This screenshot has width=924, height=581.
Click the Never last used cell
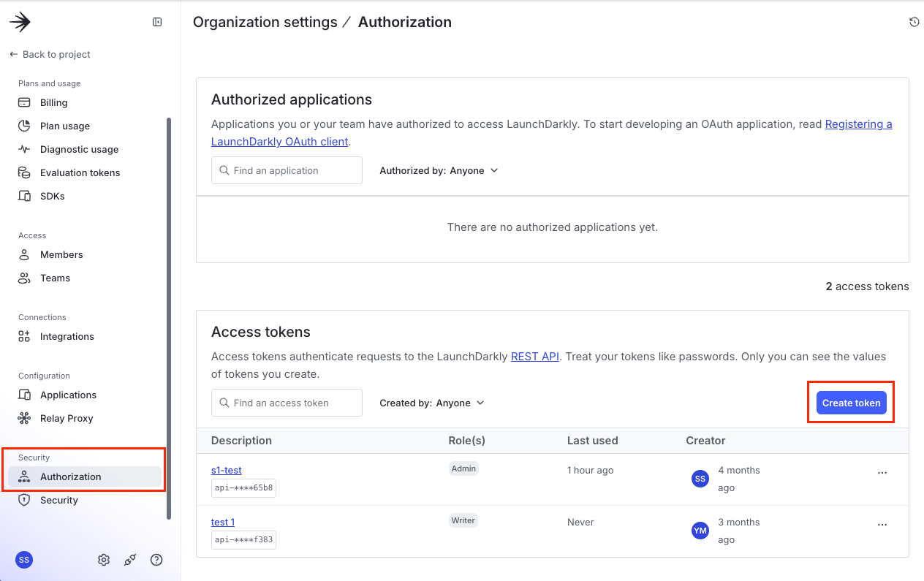[580, 522]
